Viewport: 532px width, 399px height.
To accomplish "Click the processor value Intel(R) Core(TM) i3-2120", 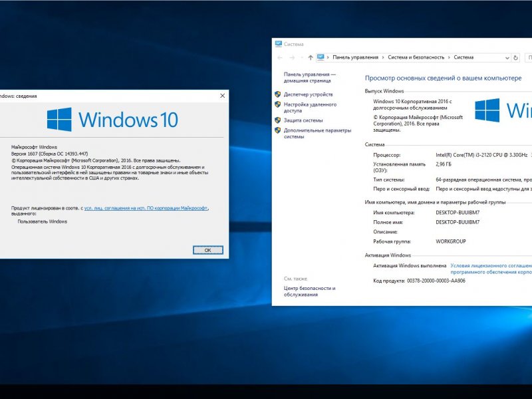I will pyautogui.click(x=481, y=155).
